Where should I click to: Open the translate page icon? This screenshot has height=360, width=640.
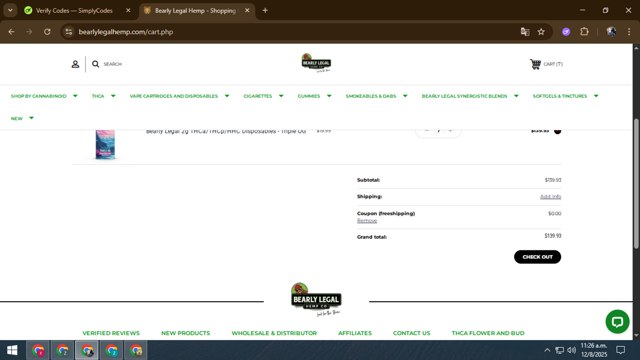pos(525,32)
